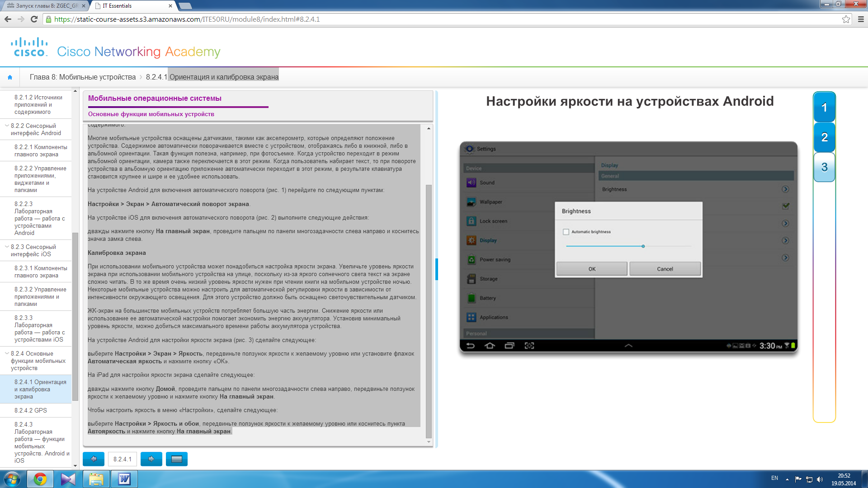868x488 pixels.
Task: Open 8.2.3.3 lab on iOS devices
Action: (x=36, y=328)
